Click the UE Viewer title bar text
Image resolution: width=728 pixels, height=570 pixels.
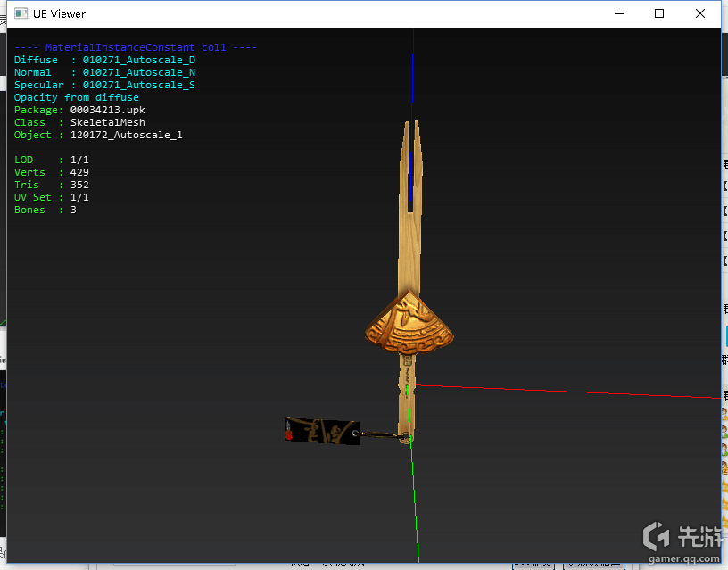(x=61, y=14)
